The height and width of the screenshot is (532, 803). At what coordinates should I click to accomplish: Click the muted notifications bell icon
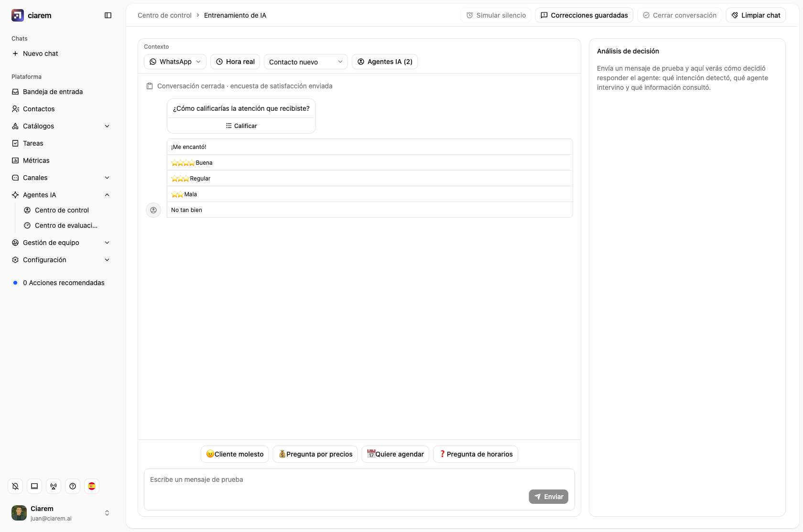[x=15, y=486]
